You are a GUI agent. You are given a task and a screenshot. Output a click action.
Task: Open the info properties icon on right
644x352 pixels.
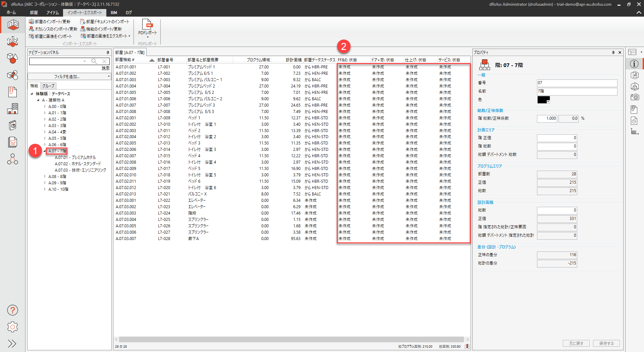click(634, 64)
